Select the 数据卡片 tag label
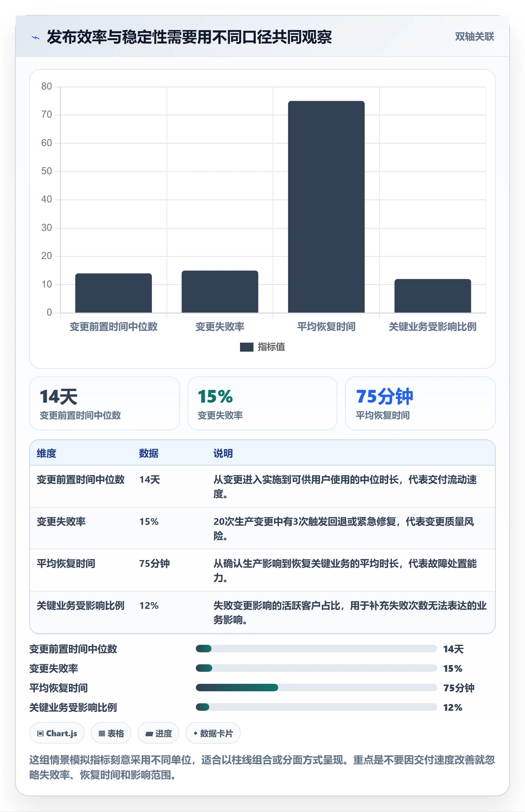 [x=216, y=733]
